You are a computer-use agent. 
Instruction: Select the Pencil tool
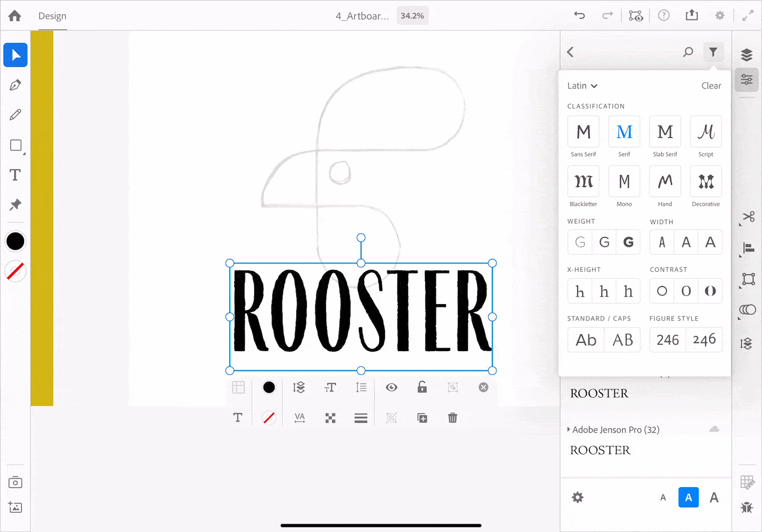[x=15, y=114]
